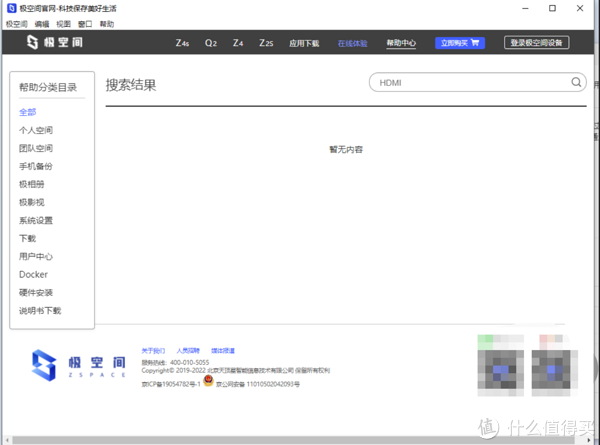Image resolution: width=600 pixels, height=445 pixels.
Task: Select 团队空间 category
Action: click(x=36, y=148)
